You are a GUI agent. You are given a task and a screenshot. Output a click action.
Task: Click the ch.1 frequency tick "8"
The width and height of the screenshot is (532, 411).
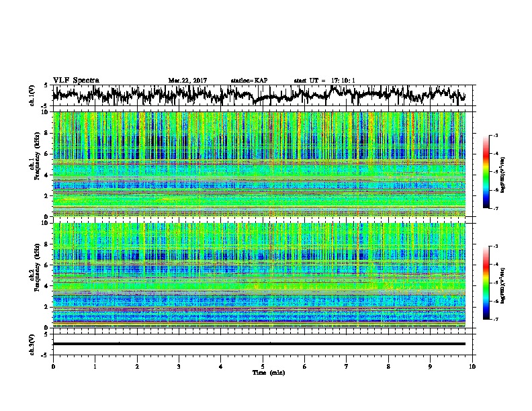(47, 133)
